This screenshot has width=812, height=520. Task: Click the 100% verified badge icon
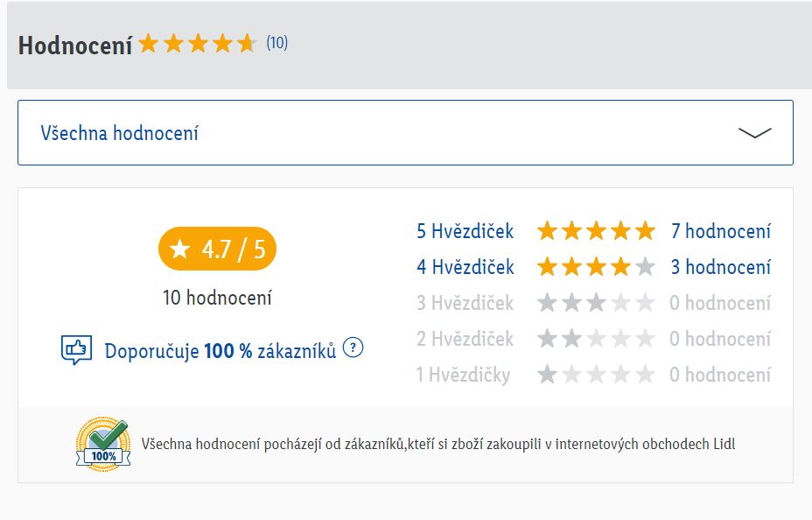pos(102,445)
